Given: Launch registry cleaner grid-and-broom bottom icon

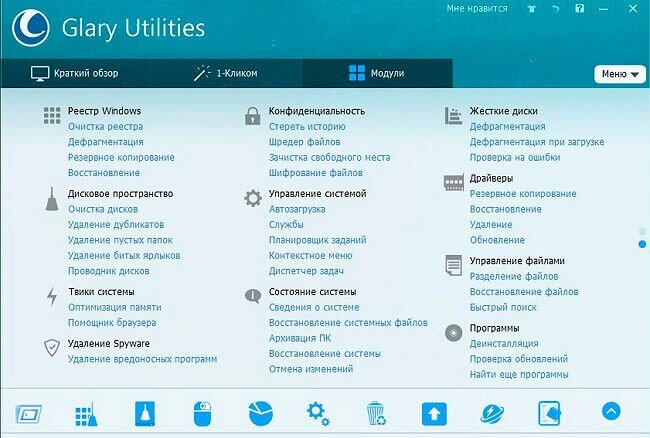Looking at the screenshot, I should pos(86,414).
